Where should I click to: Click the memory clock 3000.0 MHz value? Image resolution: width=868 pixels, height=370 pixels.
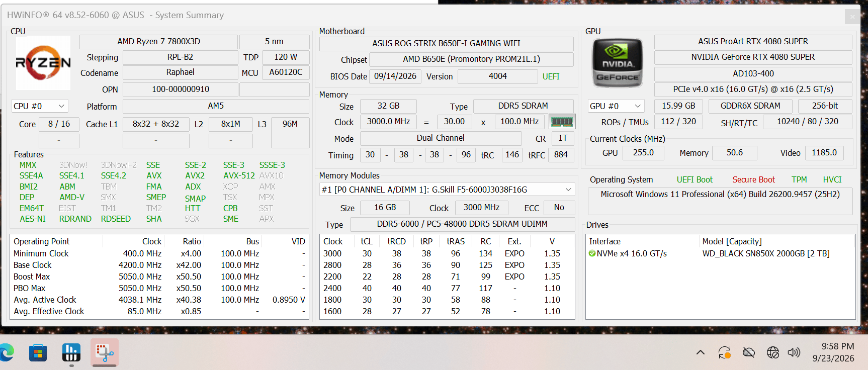pos(388,122)
